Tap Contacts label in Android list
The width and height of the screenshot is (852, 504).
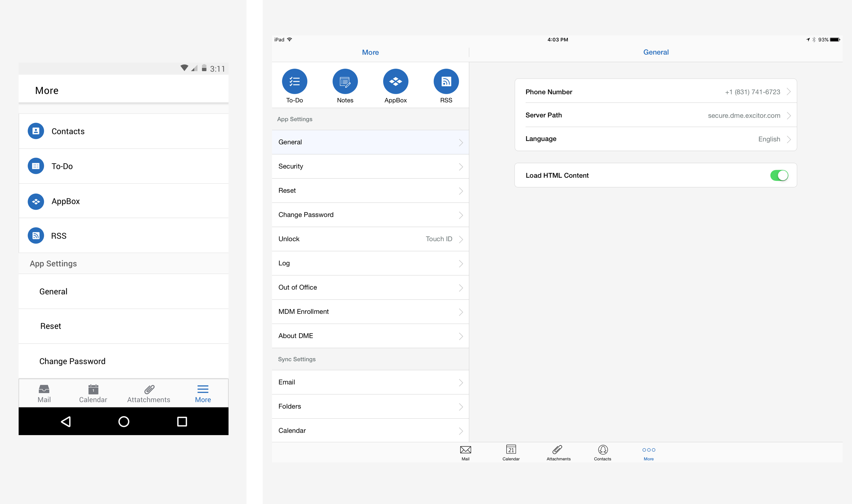(68, 132)
